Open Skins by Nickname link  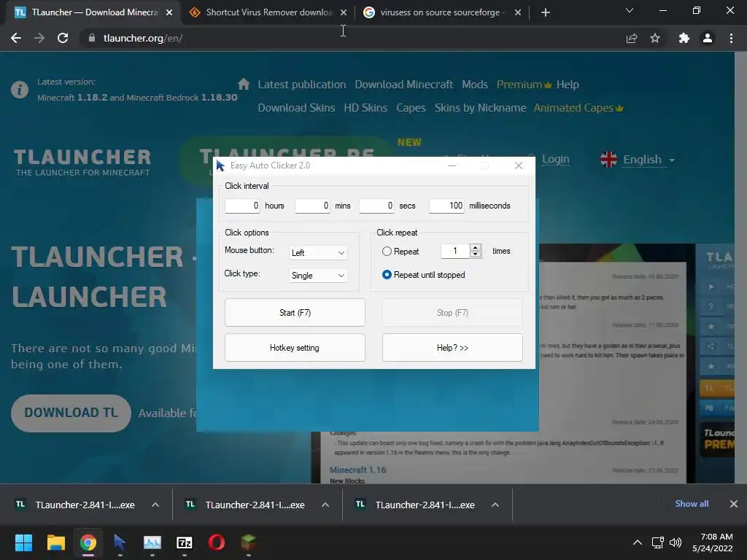(x=480, y=108)
